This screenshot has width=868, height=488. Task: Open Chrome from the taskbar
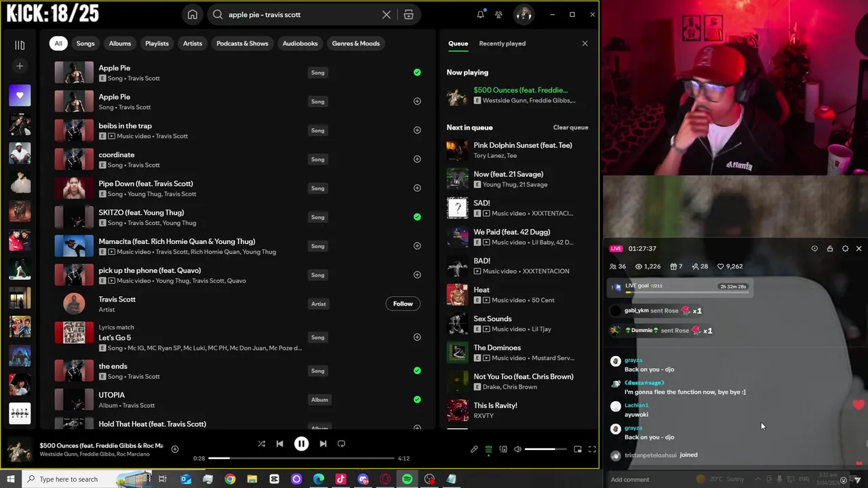[230, 479]
